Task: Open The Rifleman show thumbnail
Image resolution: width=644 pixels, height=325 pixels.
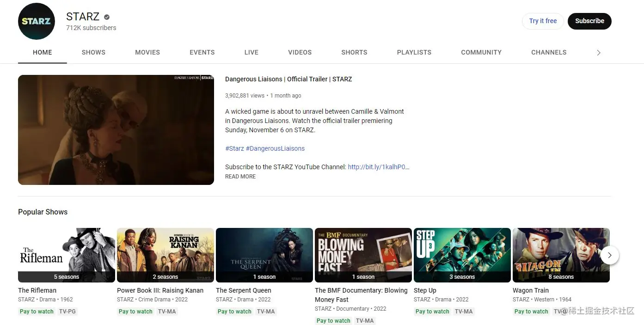Action: 67,255
